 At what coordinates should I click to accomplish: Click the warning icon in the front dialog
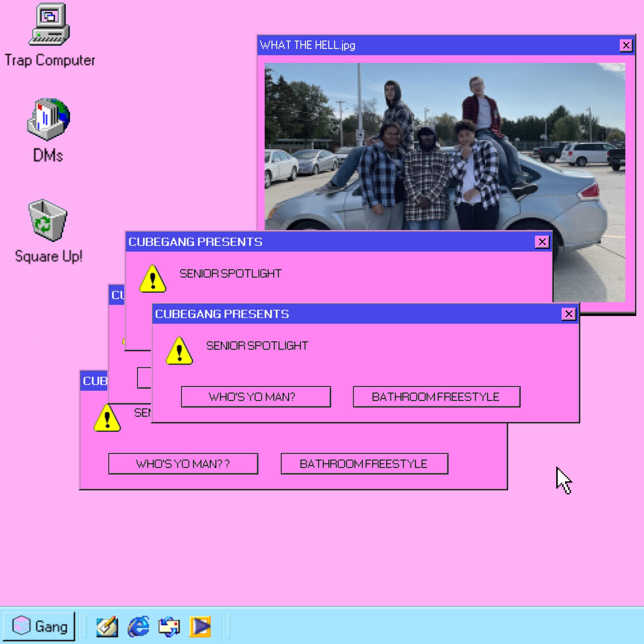click(x=179, y=351)
